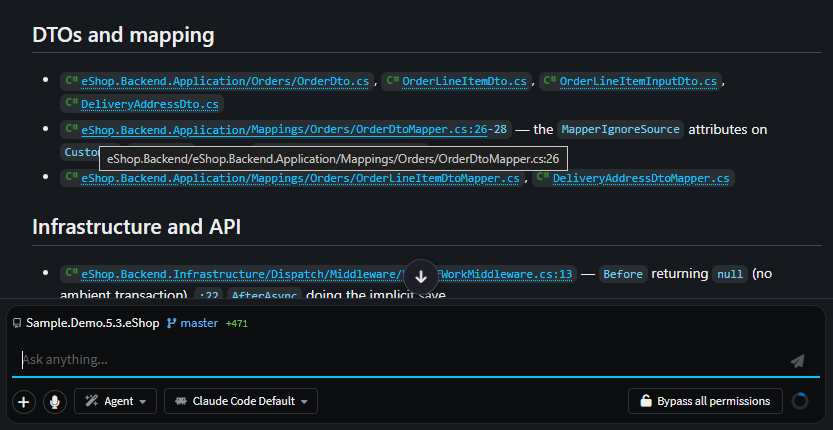Click the :22 line reference tag
The image size is (833, 430).
tap(208, 296)
